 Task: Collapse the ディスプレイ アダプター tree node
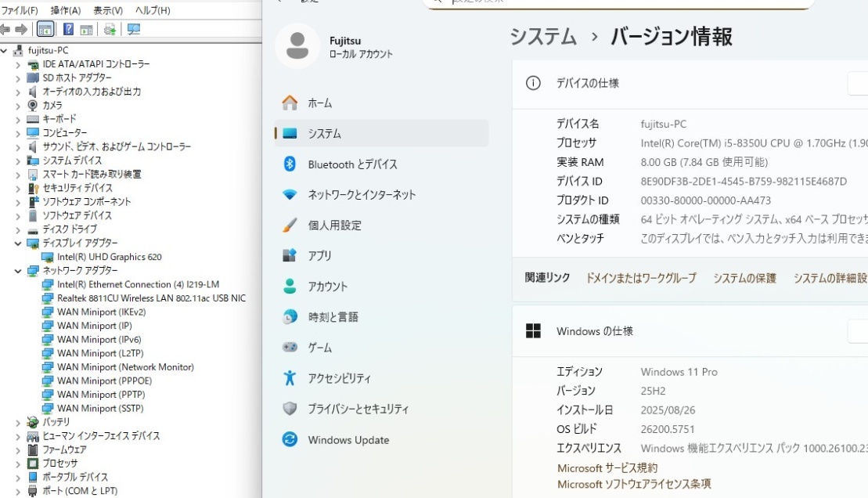point(18,244)
